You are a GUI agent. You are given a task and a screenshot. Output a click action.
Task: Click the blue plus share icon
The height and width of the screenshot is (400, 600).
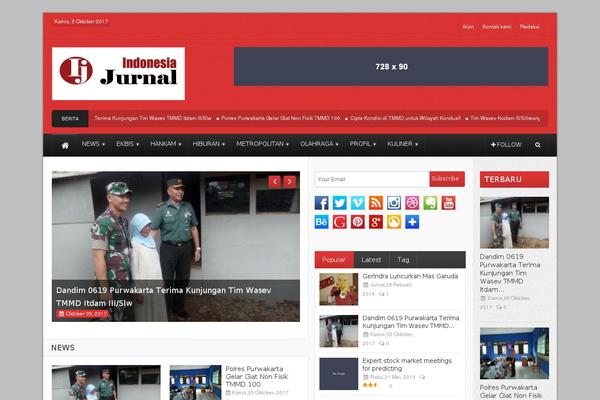click(412, 222)
